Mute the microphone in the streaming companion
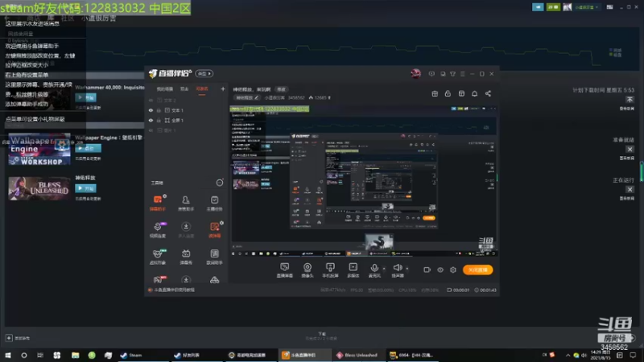Screen dimensions: 644x362 tap(374, 270)
